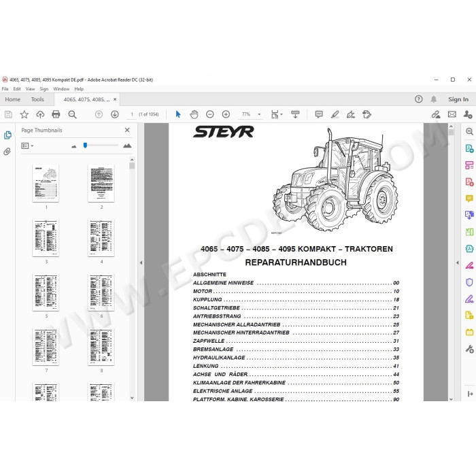Open More Tools wrench icon
The height and width of the screenshot is (476, 476).
tap(469, 349)
